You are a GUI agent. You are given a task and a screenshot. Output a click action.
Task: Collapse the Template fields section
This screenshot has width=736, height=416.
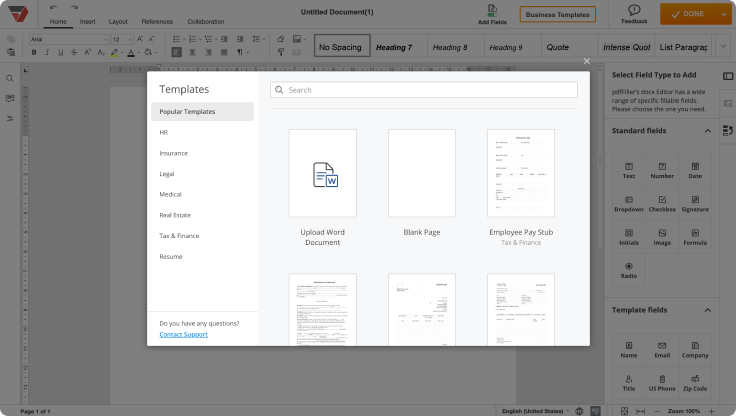pyautogui.click(x=708, y=310)
